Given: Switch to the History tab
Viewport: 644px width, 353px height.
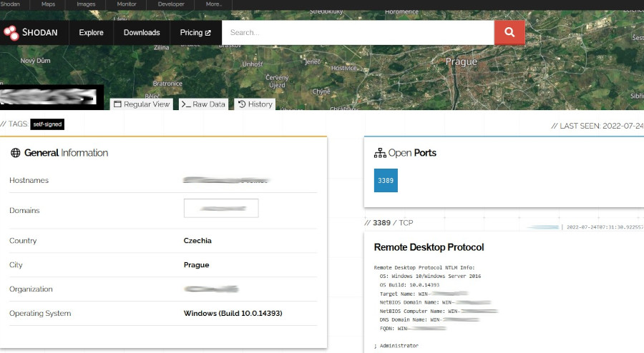Looking at the screenshot, I should coord(255,104).
